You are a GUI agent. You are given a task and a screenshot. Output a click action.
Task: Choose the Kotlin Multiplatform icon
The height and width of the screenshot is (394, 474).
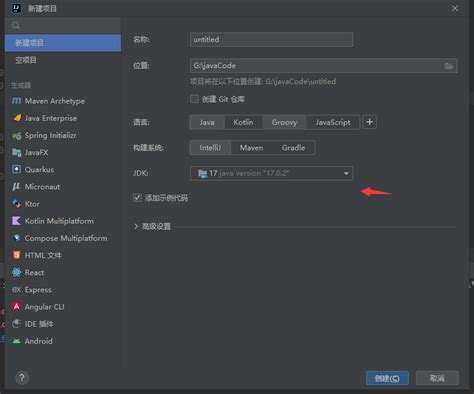click(x=16, y=221)
